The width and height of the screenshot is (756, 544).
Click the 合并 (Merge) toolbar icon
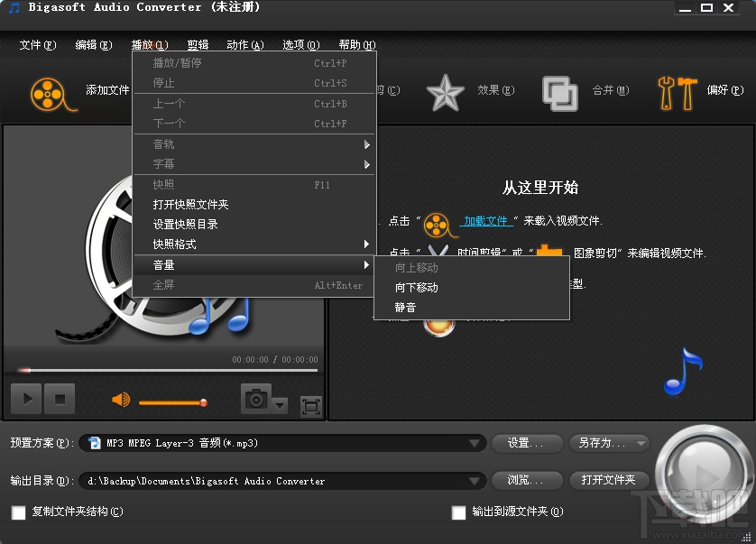559,92
